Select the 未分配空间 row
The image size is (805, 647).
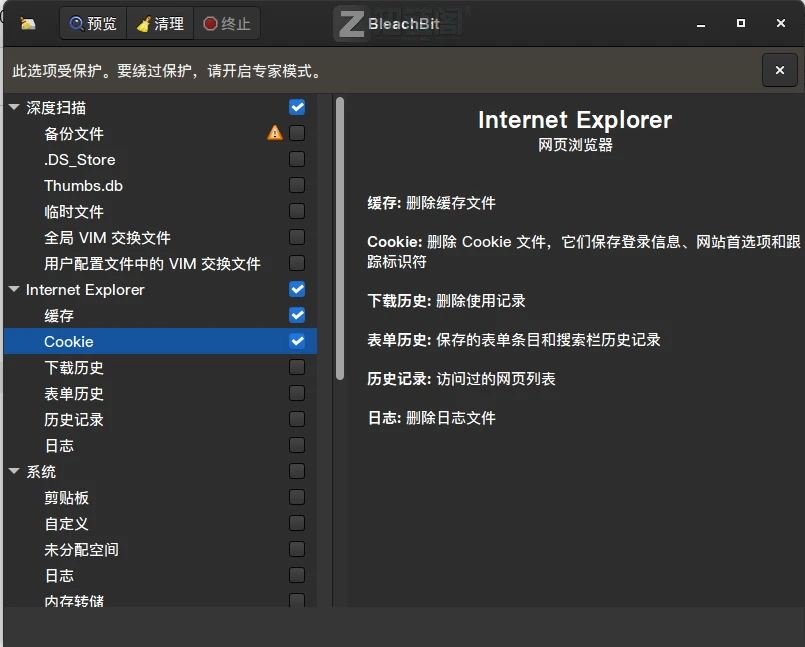160,549
